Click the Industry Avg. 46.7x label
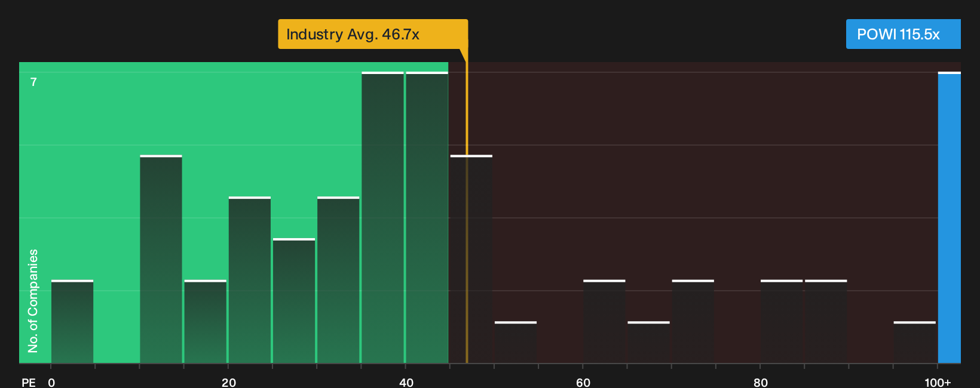Viewport: 980px width, 388px height. [x=373, y=34]
